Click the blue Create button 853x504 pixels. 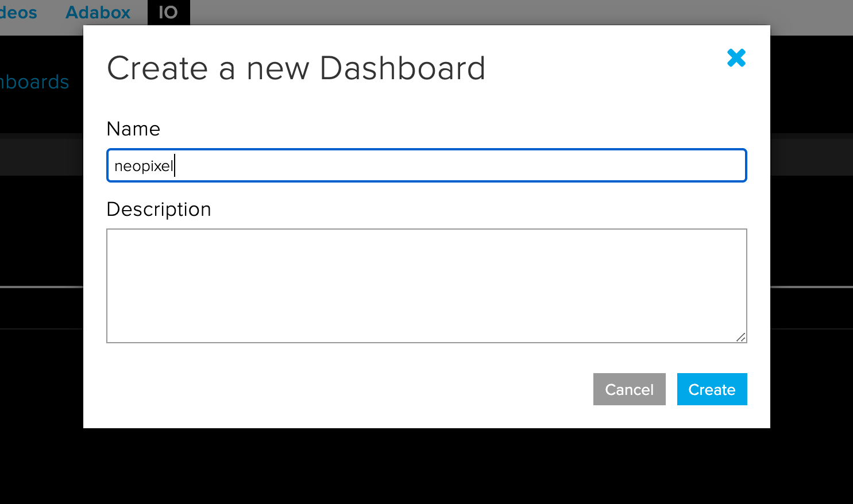tap(712, 389)
